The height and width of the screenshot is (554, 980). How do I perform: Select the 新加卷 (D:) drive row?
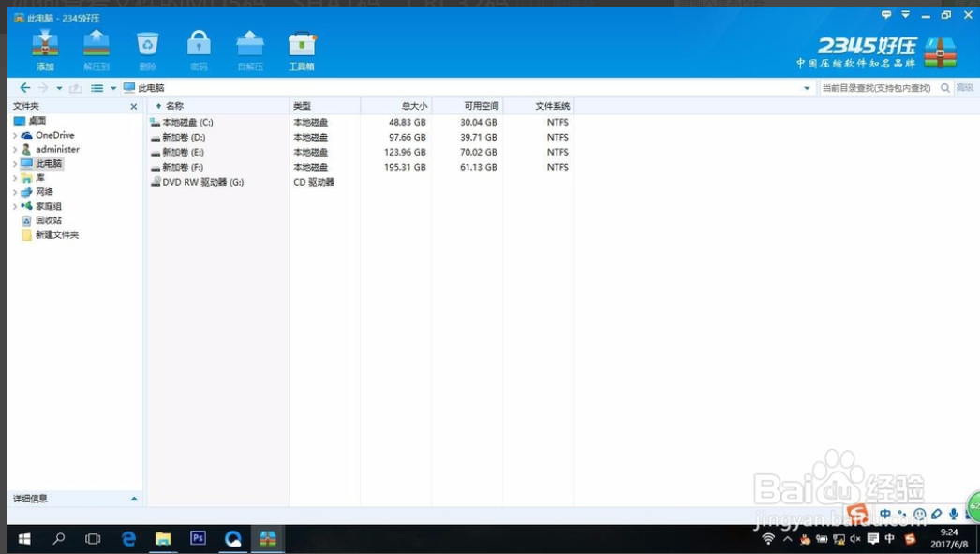click(361, 138)
